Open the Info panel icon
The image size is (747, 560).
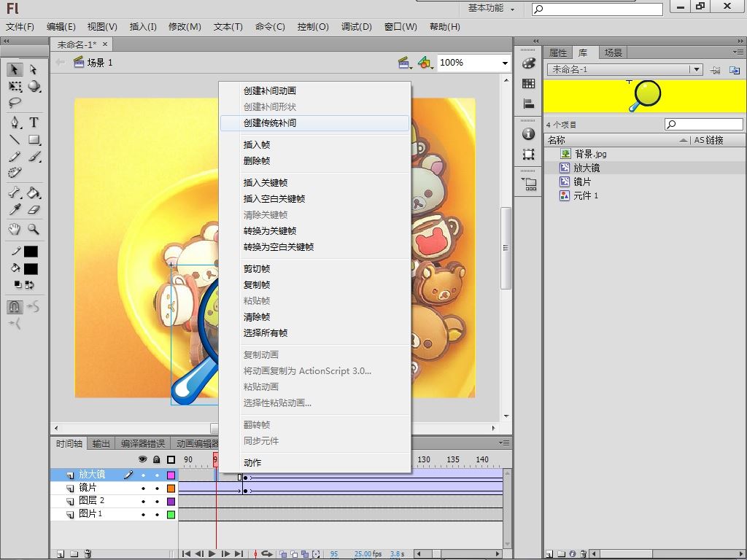(528, 134)
